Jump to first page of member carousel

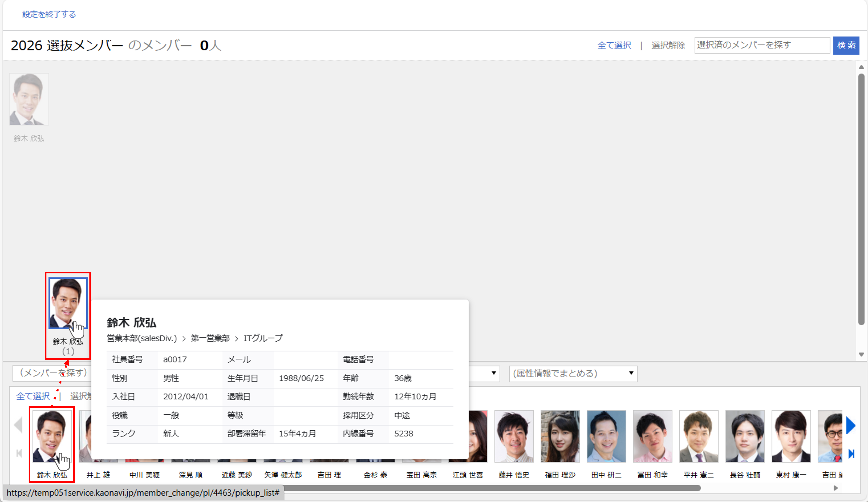pyautogui.click(x=19, y=453)
